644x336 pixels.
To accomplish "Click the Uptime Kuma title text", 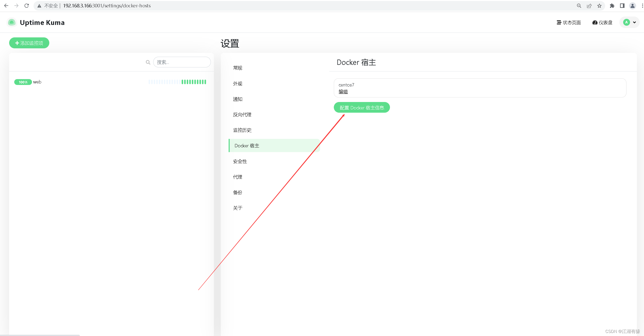I will point(42,22).
